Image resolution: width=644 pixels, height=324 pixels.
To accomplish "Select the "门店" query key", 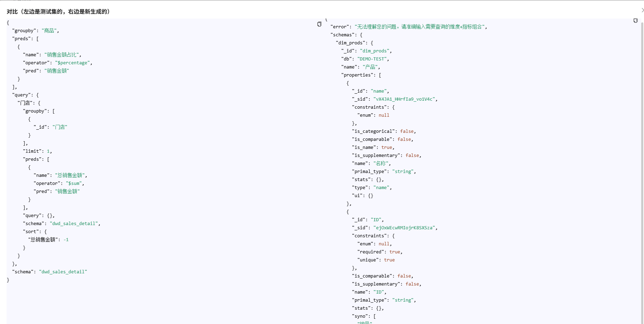I will coord(24,103).
